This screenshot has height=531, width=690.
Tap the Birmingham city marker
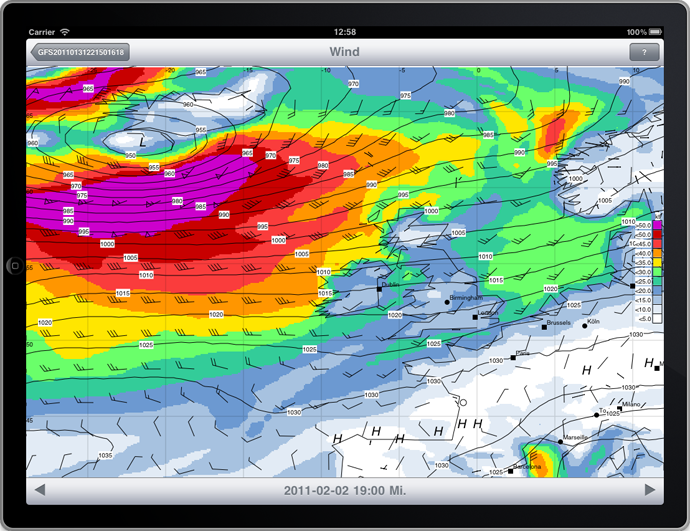pos(446,301)
